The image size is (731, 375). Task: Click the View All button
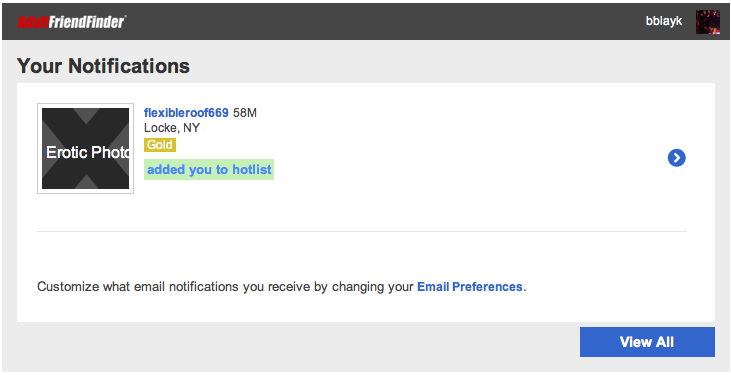(x=647, y=342)
